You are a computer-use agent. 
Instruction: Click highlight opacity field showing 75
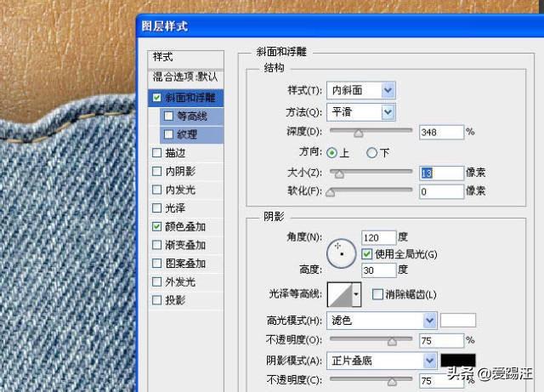pyautogui.click(x=441, y=341)
